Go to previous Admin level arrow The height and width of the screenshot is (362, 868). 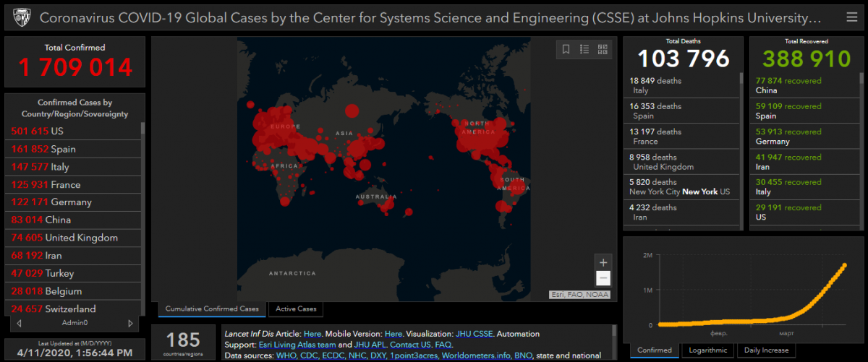[19, 323]
